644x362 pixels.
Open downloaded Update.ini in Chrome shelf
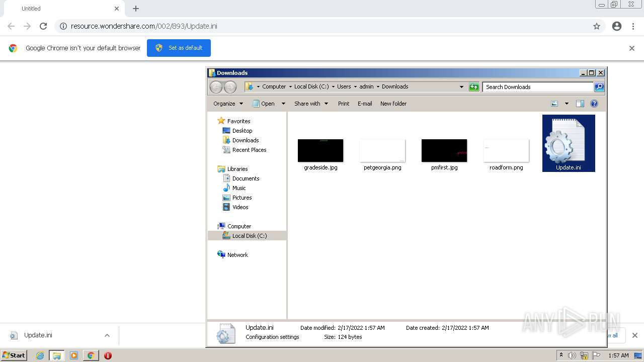click(38, 335)
